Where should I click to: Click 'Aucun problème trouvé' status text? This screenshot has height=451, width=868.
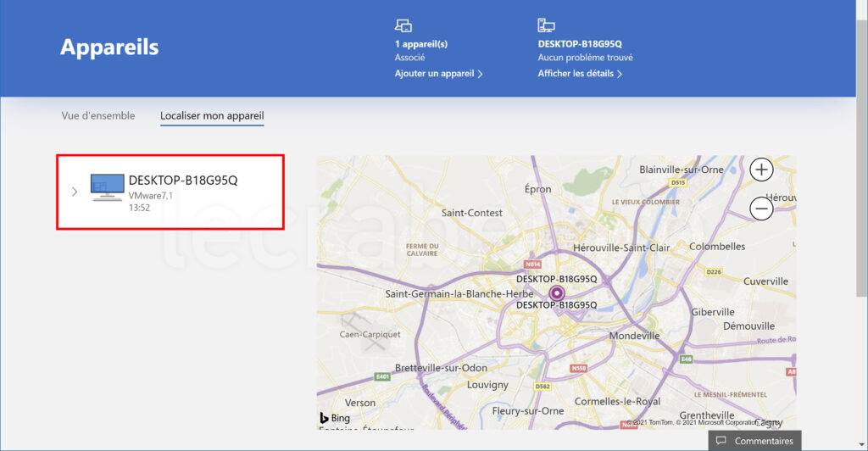click(585, 58)
